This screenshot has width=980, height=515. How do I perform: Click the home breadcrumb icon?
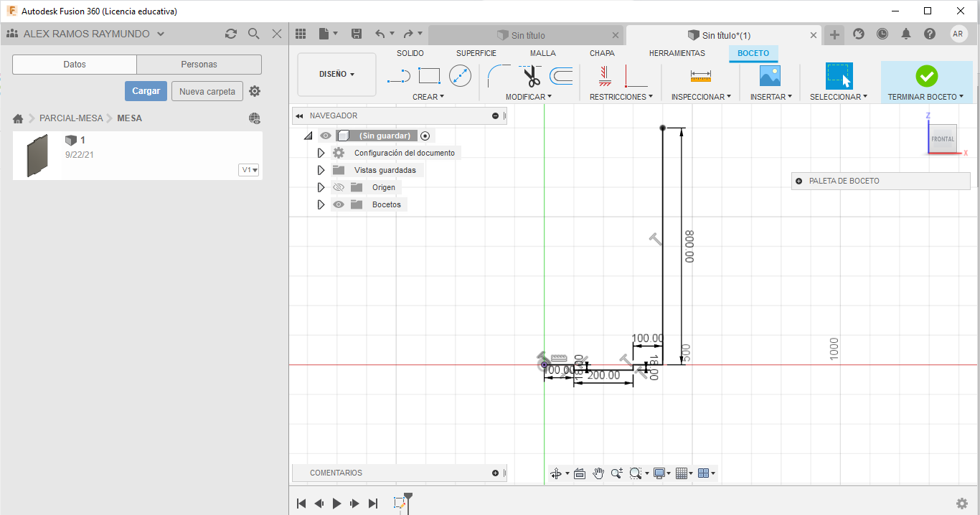(x=18, y=118)
